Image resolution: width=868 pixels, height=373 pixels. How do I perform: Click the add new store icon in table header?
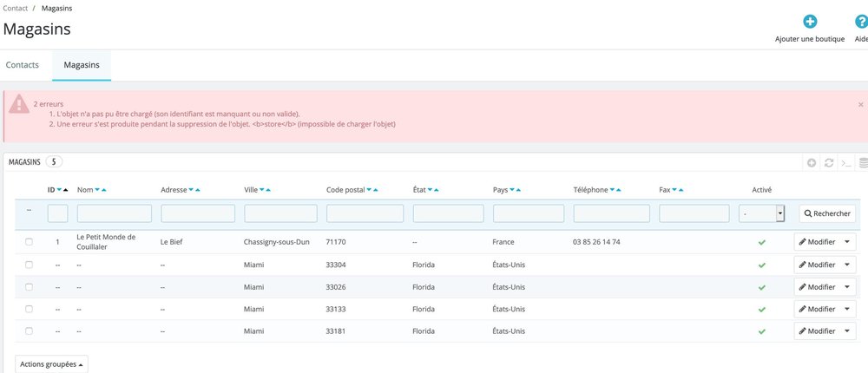tap(812, 162)
